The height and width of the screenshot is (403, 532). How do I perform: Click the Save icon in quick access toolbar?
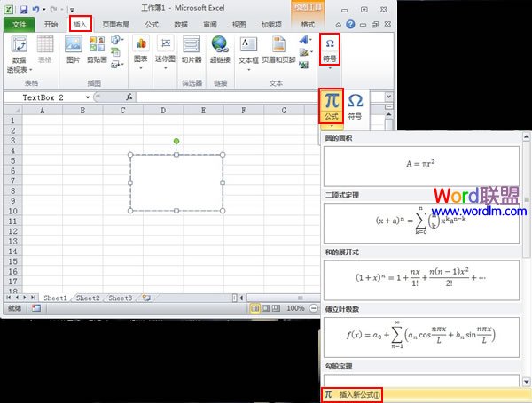click(23, 8)
